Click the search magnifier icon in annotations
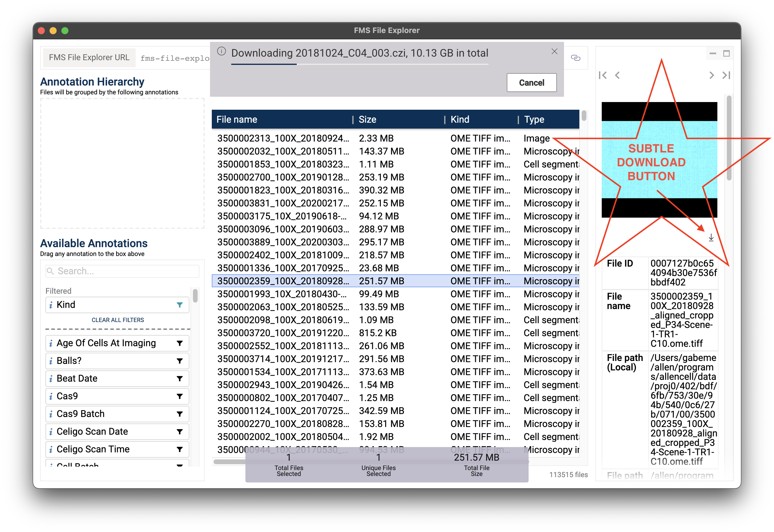 coord(50,271)
